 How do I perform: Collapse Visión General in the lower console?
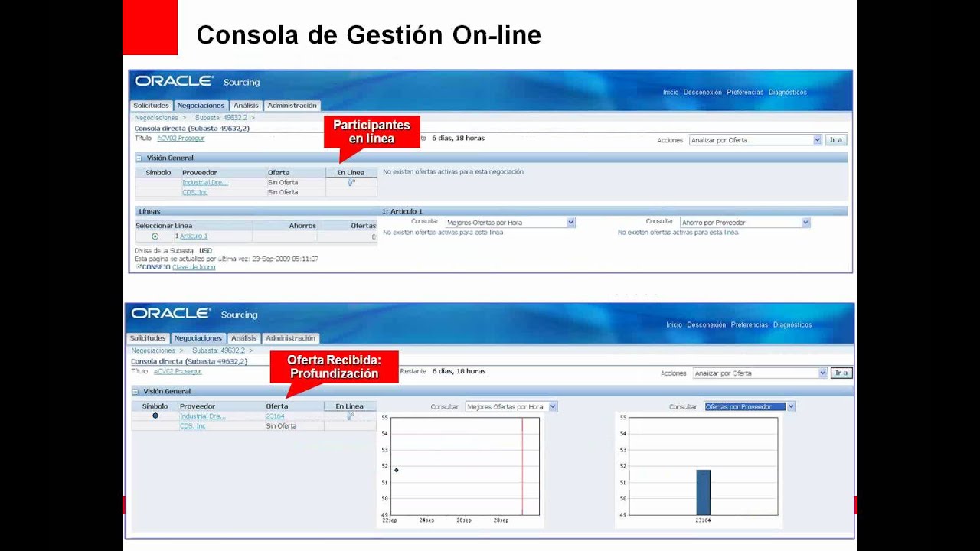click(136, 391)
